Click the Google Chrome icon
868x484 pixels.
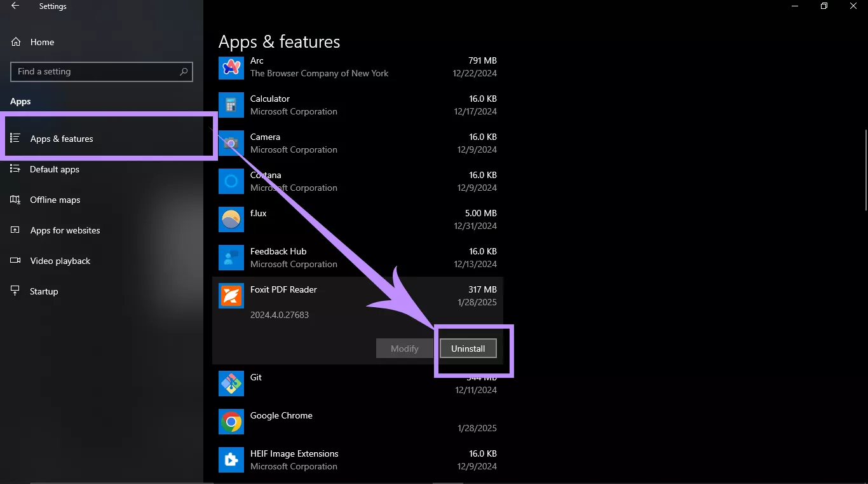click(231, 422)
